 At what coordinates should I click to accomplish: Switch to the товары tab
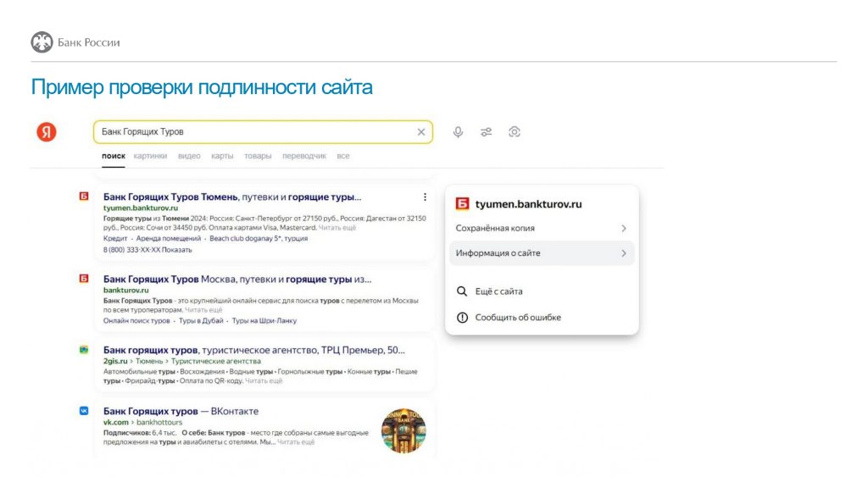(x=258, y=156)
